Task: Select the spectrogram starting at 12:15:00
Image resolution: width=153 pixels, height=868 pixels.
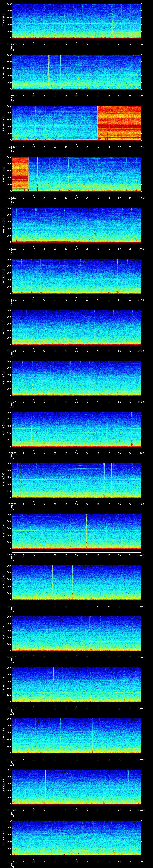Action: point(76,72)
